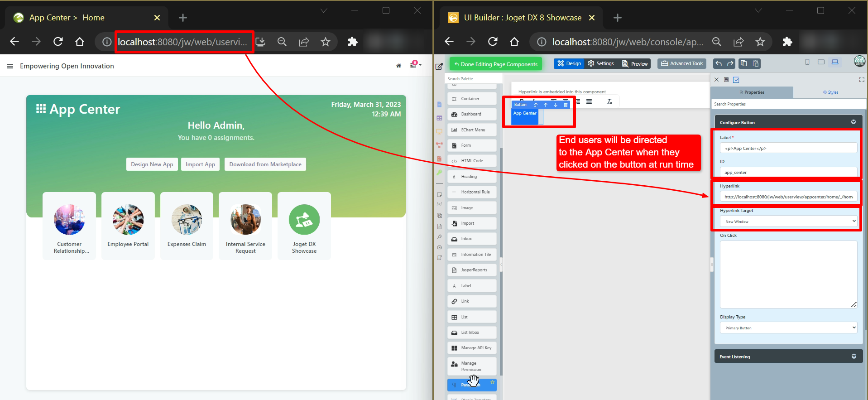
Task: Open the Settings tab in builder
Action: [601, 63]
